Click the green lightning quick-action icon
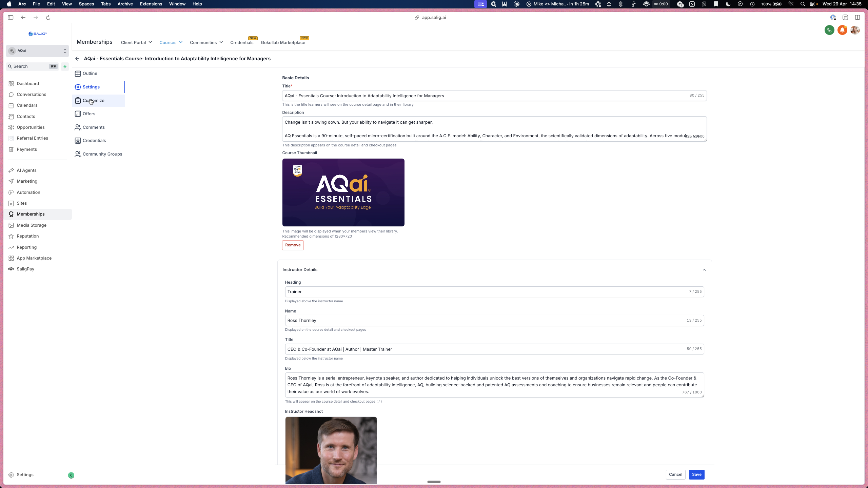 tap(65, 66)
